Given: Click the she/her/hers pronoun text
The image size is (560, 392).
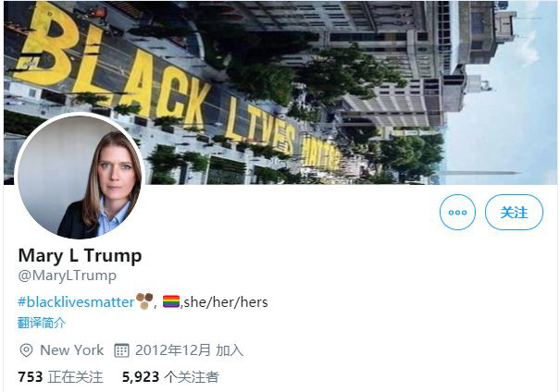Looking at the screenshot, I should click(x=226, y=302).
